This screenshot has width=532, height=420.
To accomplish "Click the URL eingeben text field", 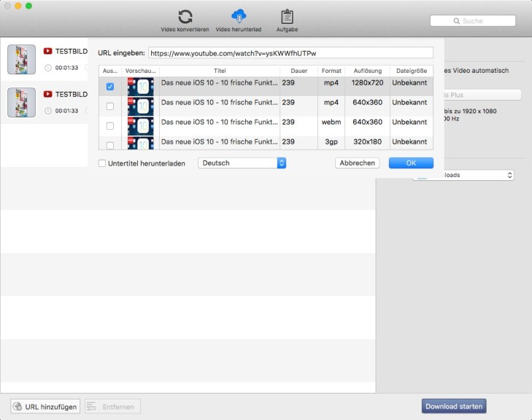I will 290,53.
